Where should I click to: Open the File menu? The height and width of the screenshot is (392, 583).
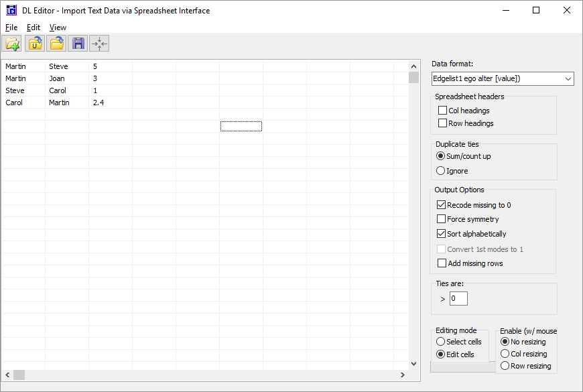[11, 27]
